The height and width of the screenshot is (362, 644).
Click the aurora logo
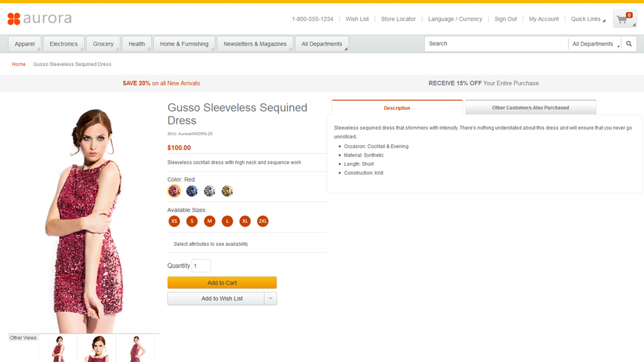point(40,18)
